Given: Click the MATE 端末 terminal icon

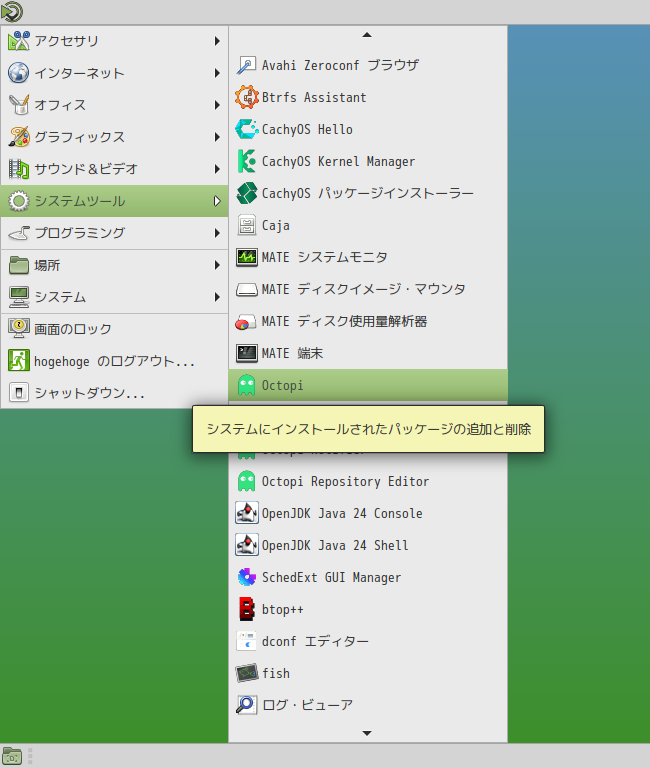Looking at the screenshot, I should 246,353.
